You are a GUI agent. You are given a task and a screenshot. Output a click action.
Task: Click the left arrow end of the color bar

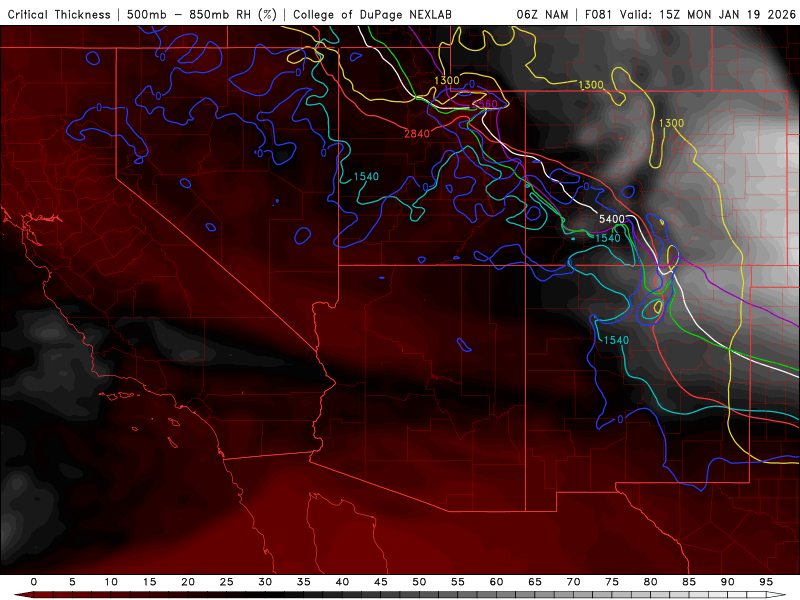click(x=23, y=595)
